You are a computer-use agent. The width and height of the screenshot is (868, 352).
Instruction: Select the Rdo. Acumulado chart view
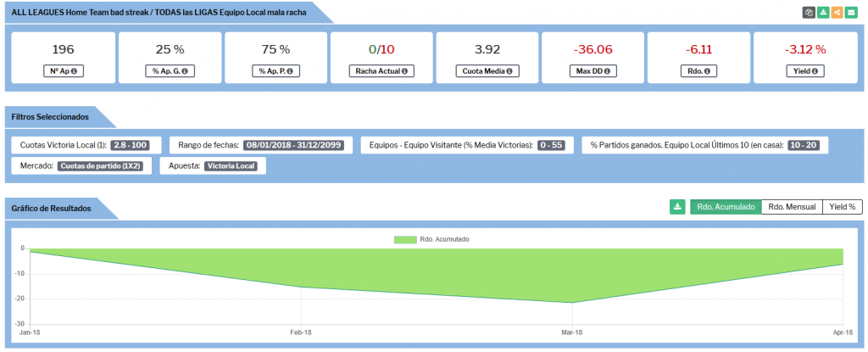click(725, 206)
